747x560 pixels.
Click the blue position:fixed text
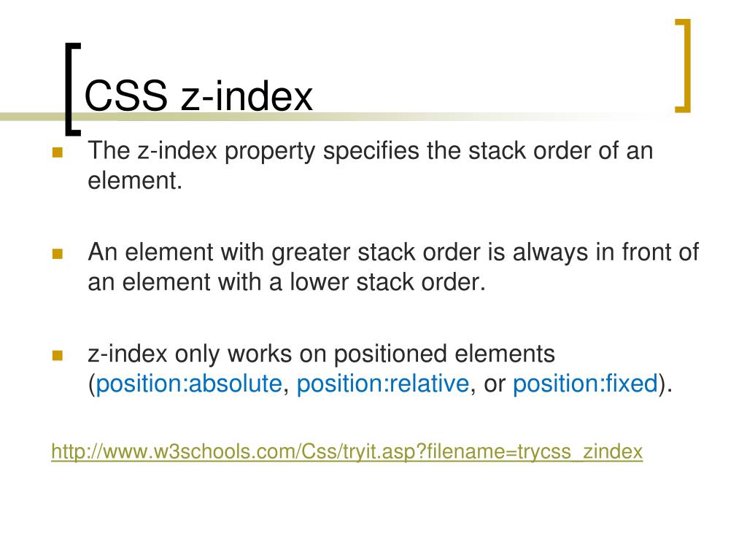coord(586,384)
